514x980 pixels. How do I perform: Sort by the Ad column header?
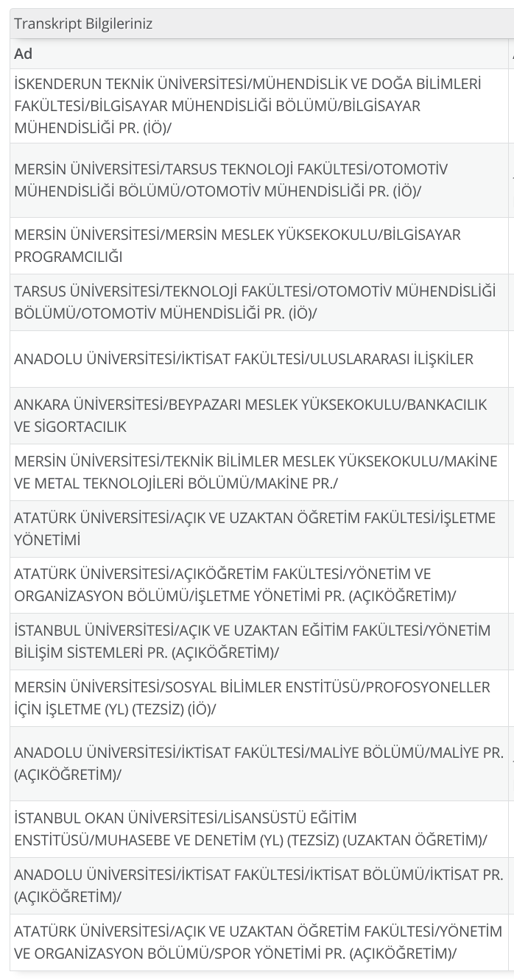point(259,54)
